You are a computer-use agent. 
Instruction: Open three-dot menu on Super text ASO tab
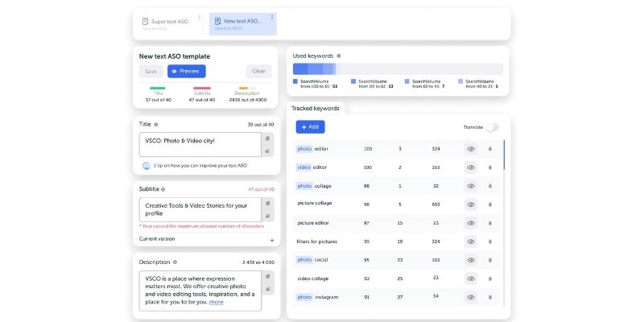tap(200, 18)
